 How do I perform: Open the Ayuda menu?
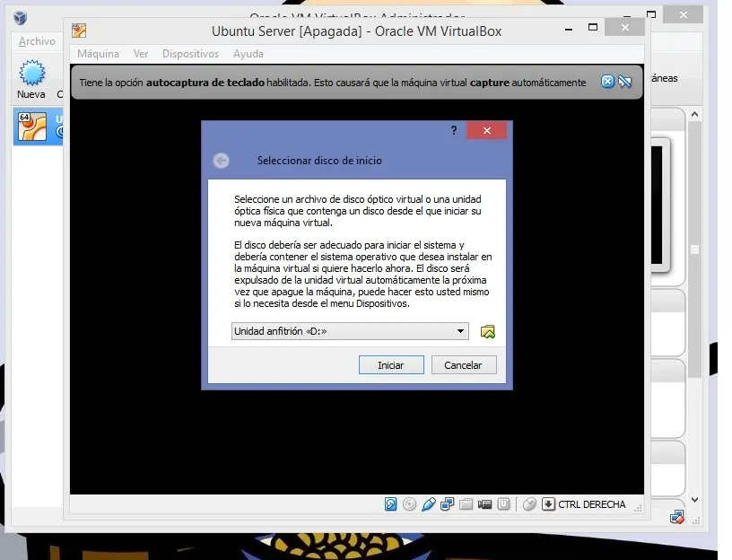coord(248,54)
